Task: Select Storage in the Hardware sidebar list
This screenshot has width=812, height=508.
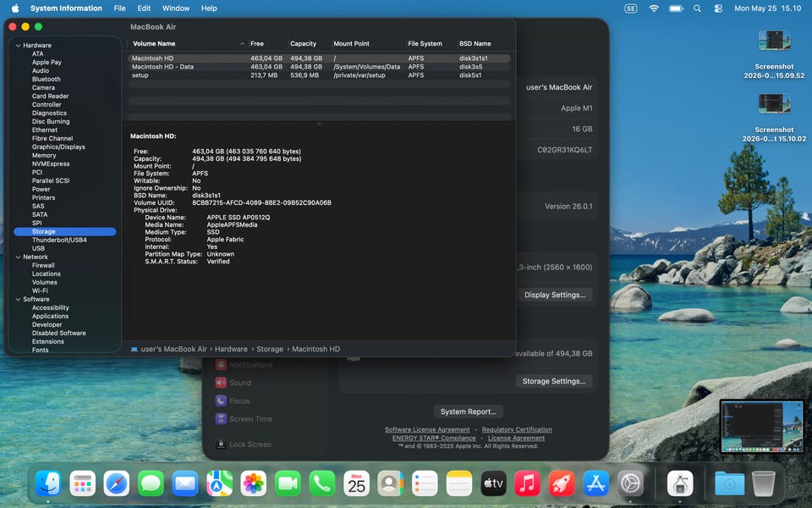Action: point(65,232)
